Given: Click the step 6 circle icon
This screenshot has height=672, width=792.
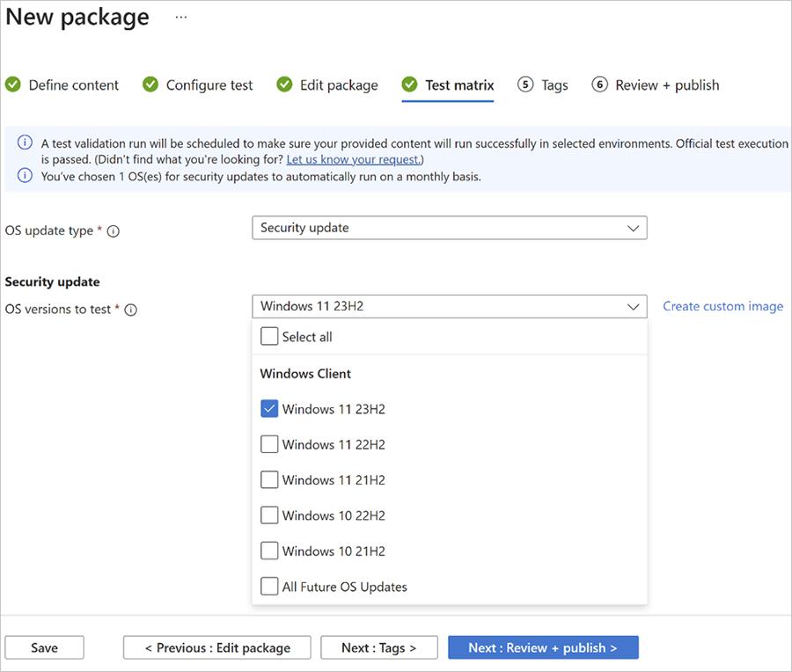Looking at the screenshot, I should [600, 84].
